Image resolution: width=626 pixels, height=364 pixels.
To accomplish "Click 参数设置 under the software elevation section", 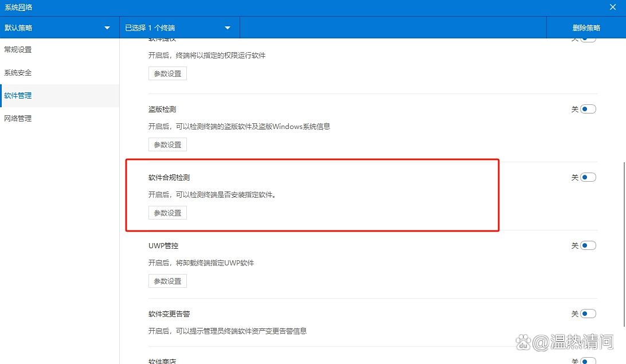I will click(x=167, y=73).
